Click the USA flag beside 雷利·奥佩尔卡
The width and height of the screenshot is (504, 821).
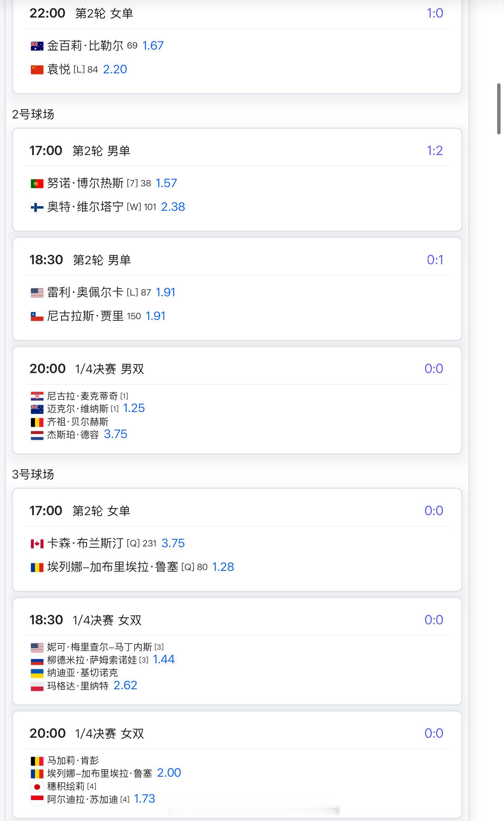click(37, 293)
